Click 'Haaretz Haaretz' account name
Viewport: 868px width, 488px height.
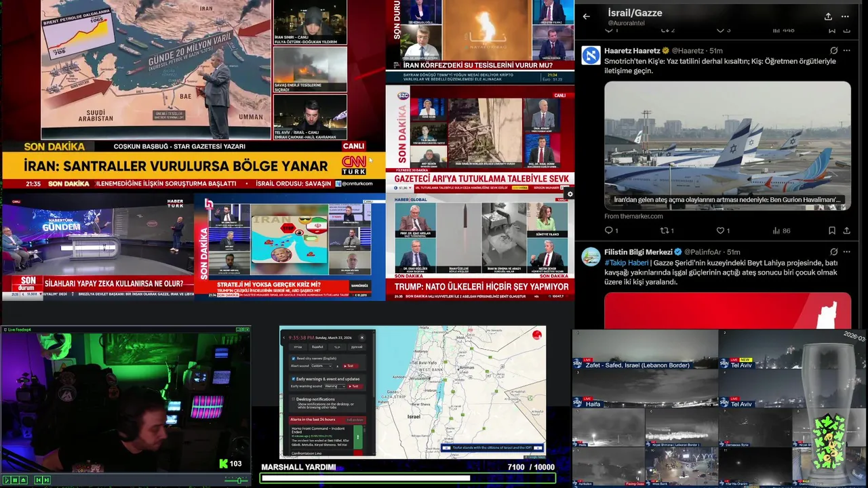click(x=632, y=51)
